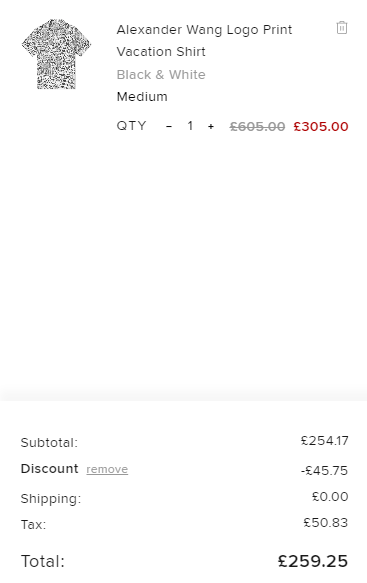Select the bold Discount label
The image size is (367, 583).
coord(49,468)
